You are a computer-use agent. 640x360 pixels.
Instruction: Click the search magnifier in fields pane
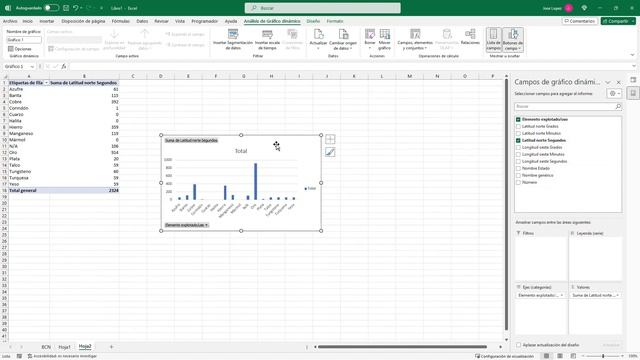click(x=618, y=106)
